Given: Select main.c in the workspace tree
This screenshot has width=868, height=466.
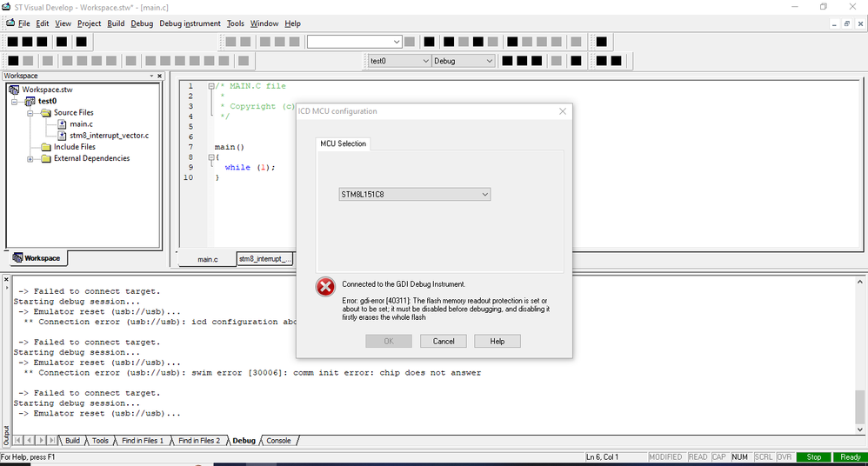Looking at the screenshot, I should 82,124.
